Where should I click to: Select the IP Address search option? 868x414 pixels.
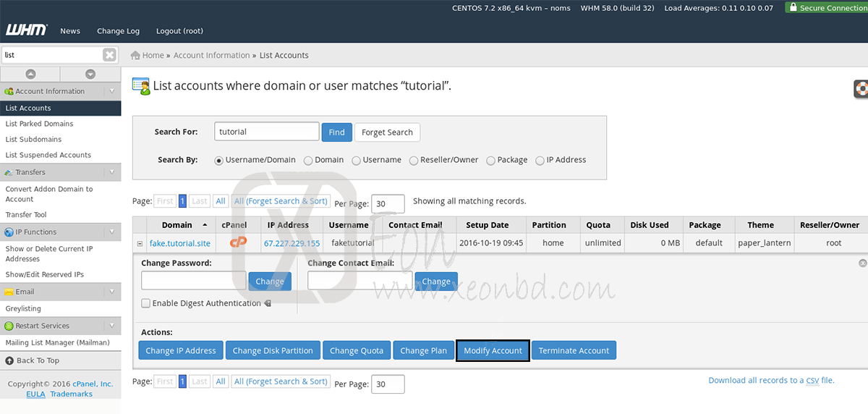pos(540,161)
